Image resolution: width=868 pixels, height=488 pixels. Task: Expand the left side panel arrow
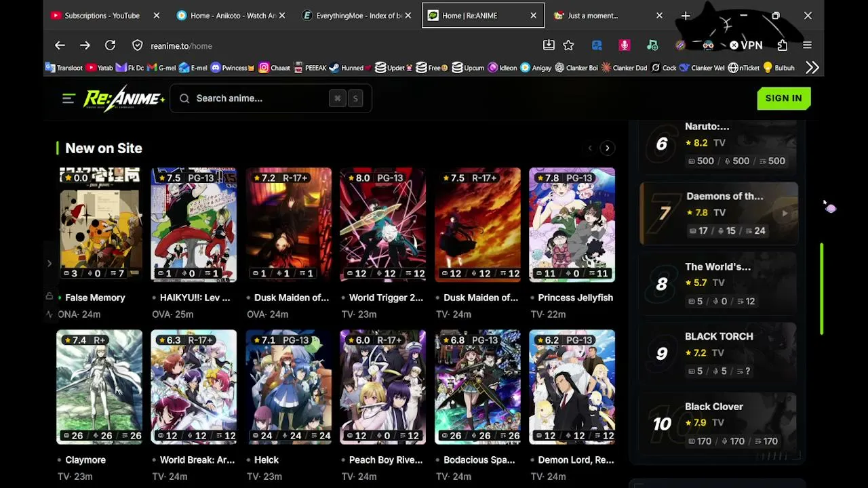49,263
